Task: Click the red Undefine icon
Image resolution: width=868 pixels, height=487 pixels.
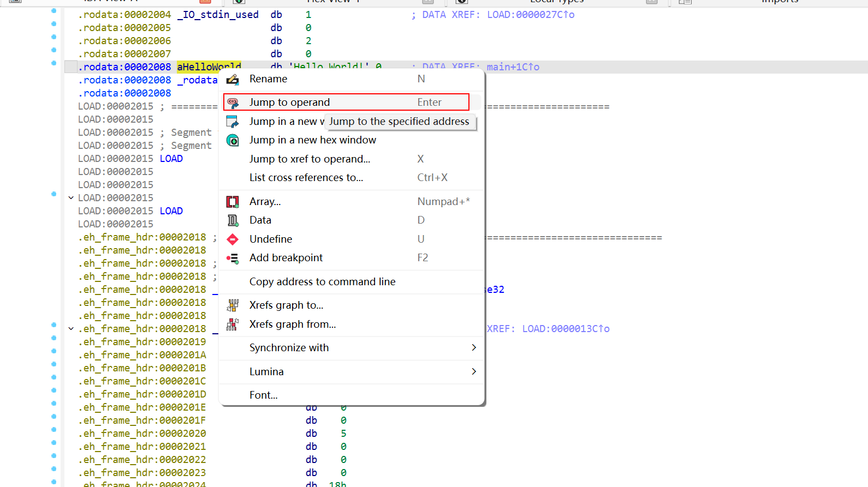Action: [233, 239]
